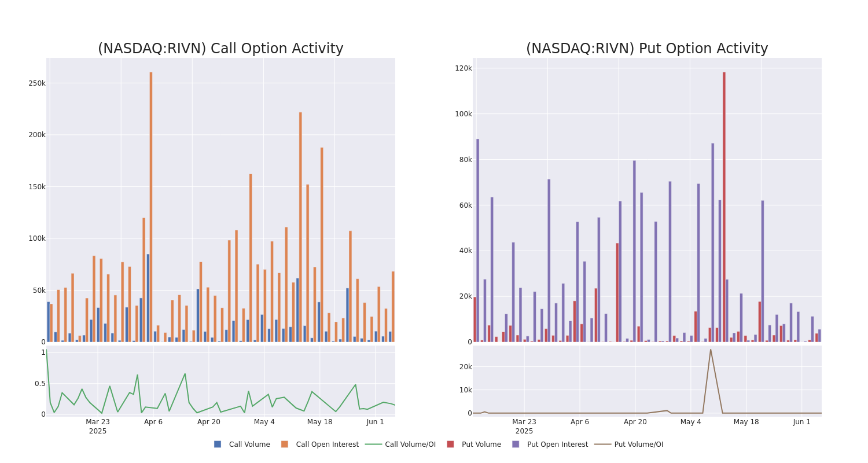This screenshot has width=868, height=463.
Task: Click the 60k tick on put chart axis
Action: point(465,205)
